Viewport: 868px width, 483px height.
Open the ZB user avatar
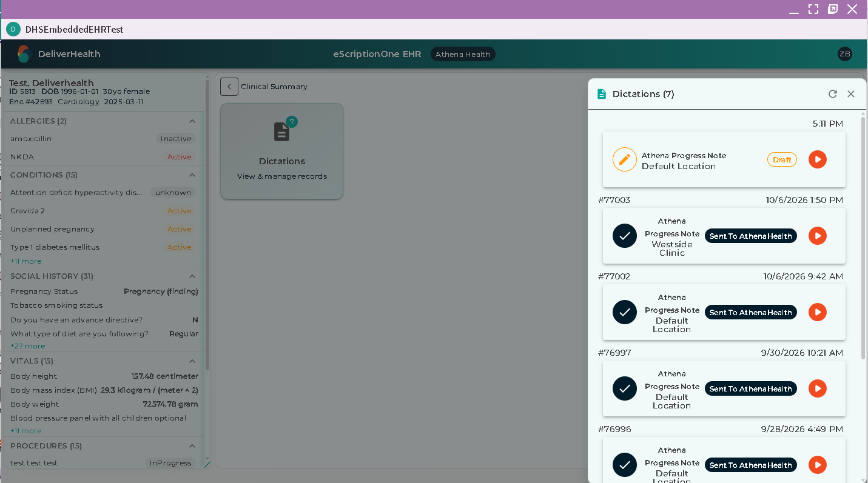tap(845, 54)
